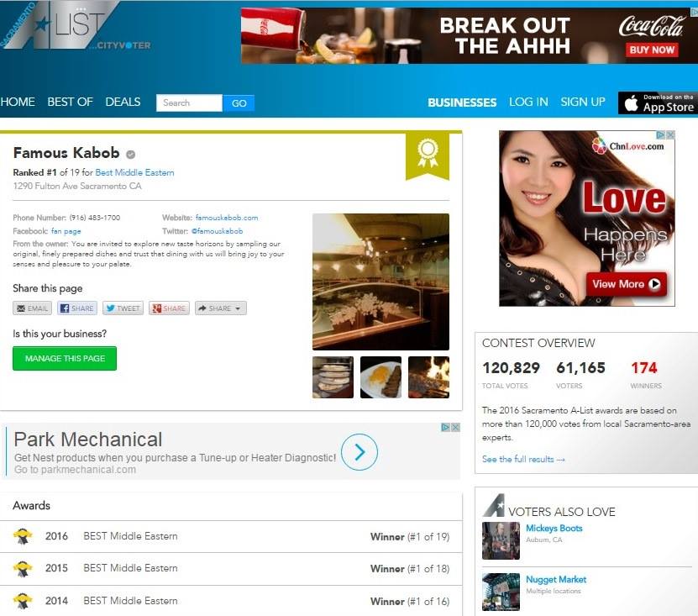Click the Log In link
This screenshot has height=616, width=698.
coord(528,102)
